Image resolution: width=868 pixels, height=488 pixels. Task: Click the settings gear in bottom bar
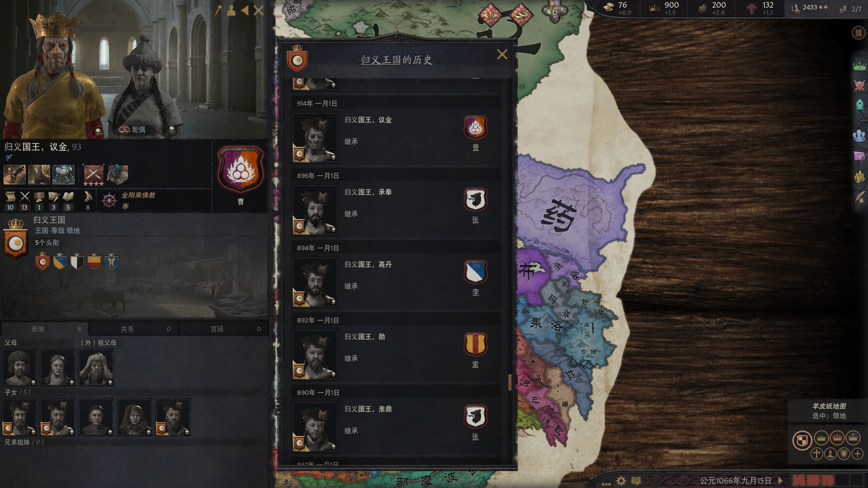tap(621, 481)
